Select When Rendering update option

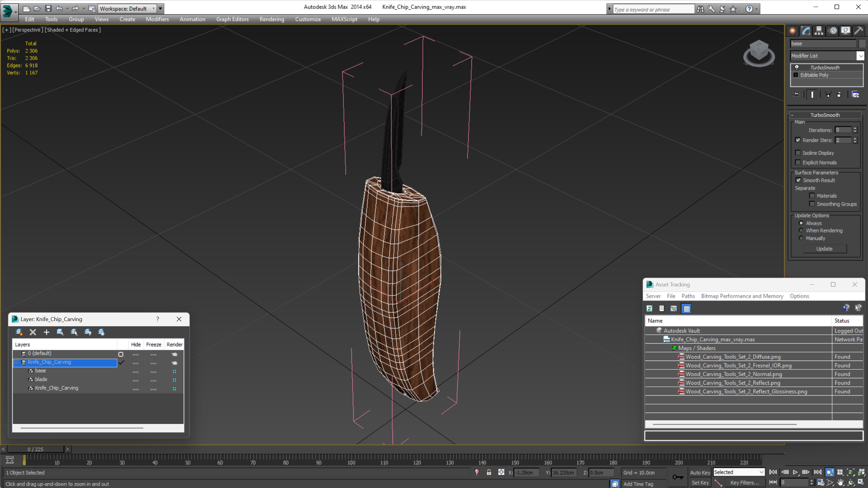pos(801,230)
